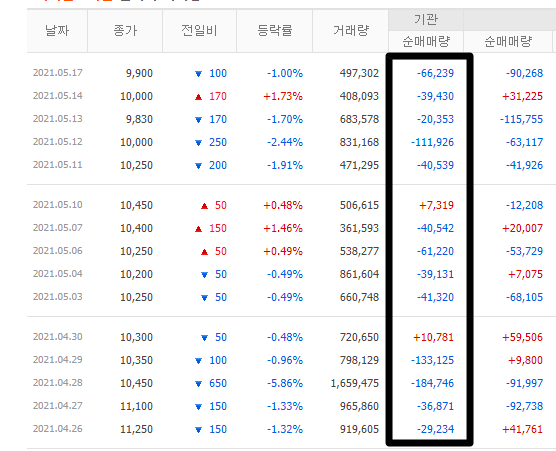Click the -2.44% change rate

pos(285,143)
